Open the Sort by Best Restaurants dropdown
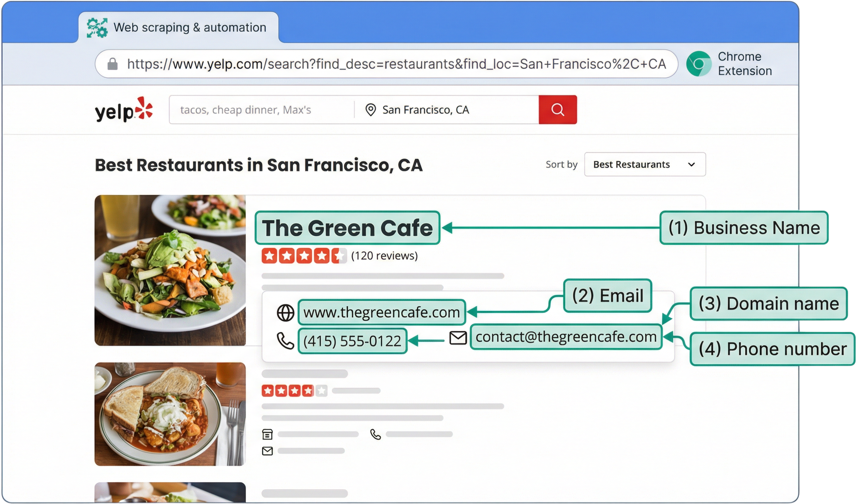857x504 pixels. pos(645,165)
